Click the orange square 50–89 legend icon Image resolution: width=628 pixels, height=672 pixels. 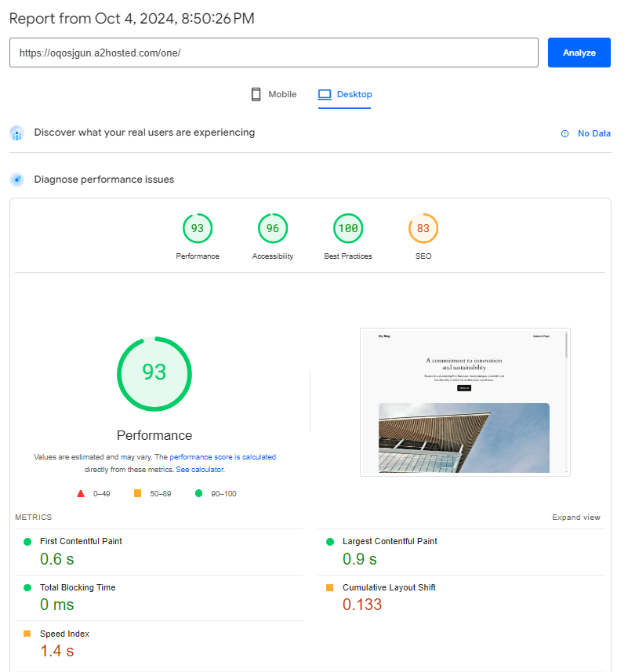tap(137, 493)
